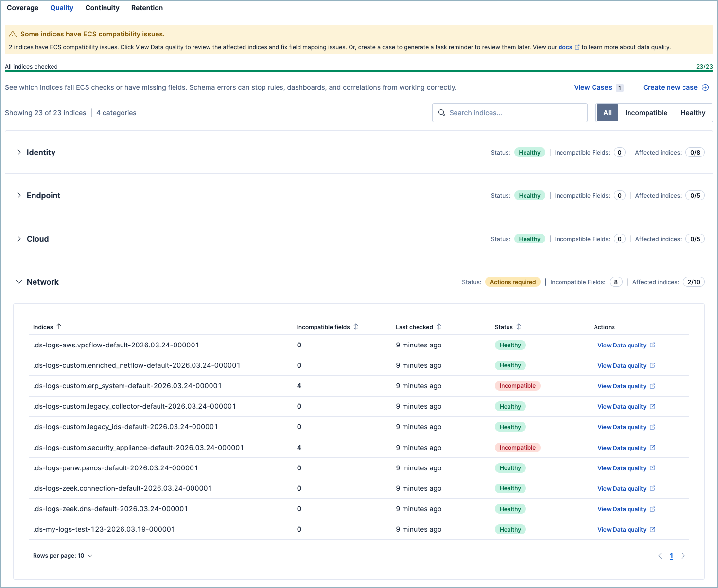Switch to the Continuity tab
The height and width of the screenshot is (588, 718).
102,8
